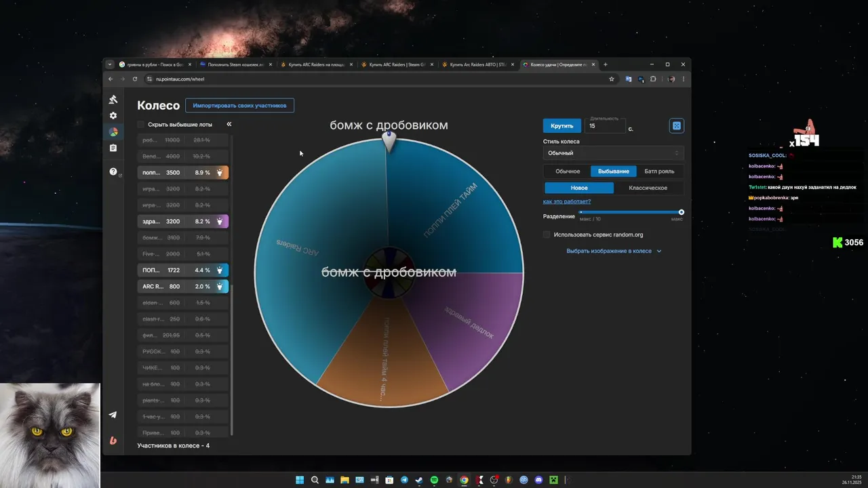
Task: Open Spotify from the taskbar
Action: click(x=434, y=480)
